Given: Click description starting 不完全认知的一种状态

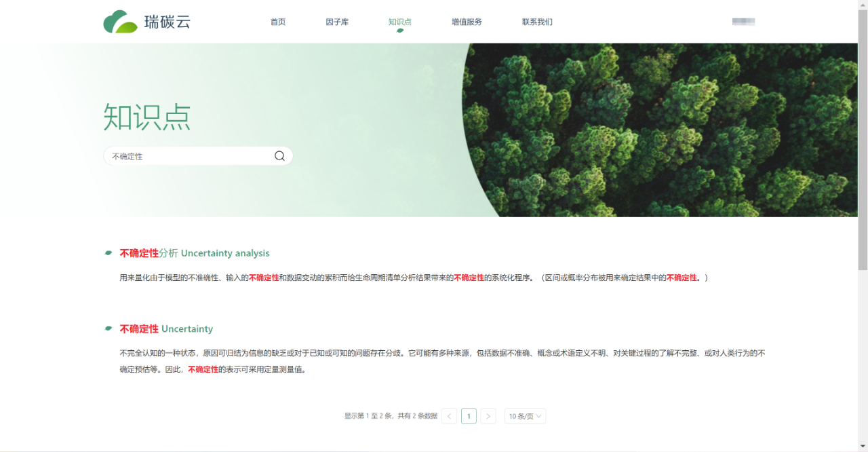Looking at the screenshot, I should click(x=442, y=361).
